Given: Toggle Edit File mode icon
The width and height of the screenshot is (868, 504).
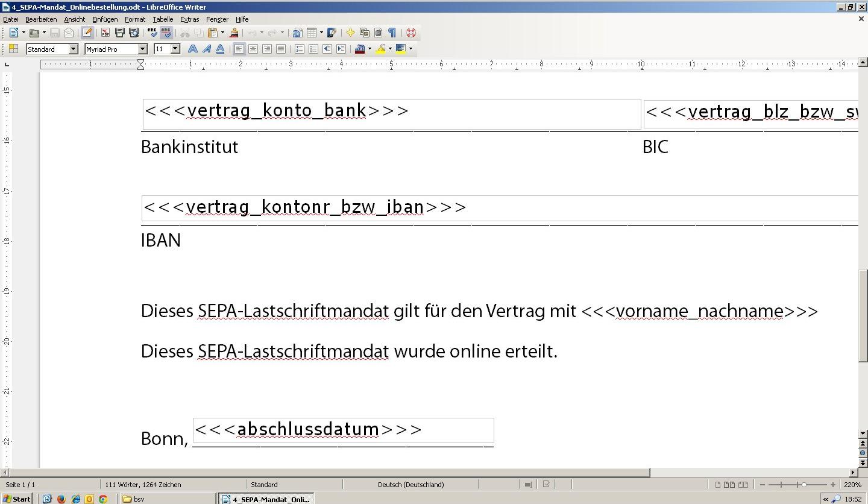Looking at the screenshot, I should pyautogui.click(x=87, y=33).
